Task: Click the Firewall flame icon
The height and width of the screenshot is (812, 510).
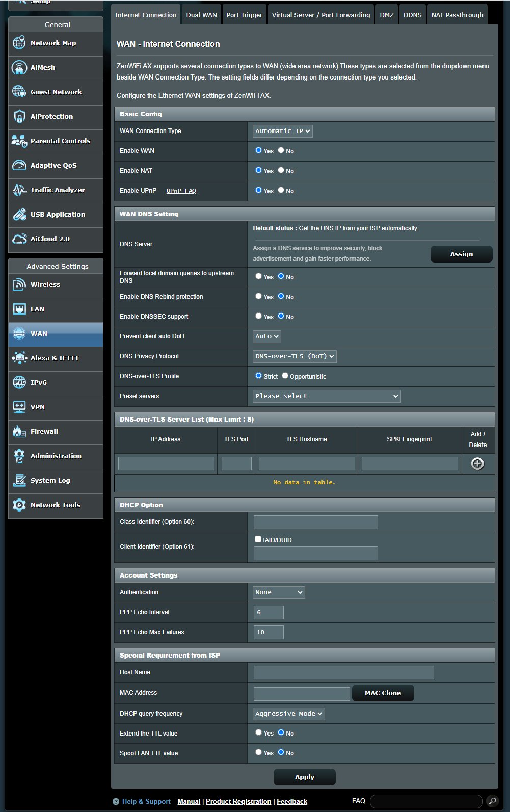Action: (x=19, y=432)
